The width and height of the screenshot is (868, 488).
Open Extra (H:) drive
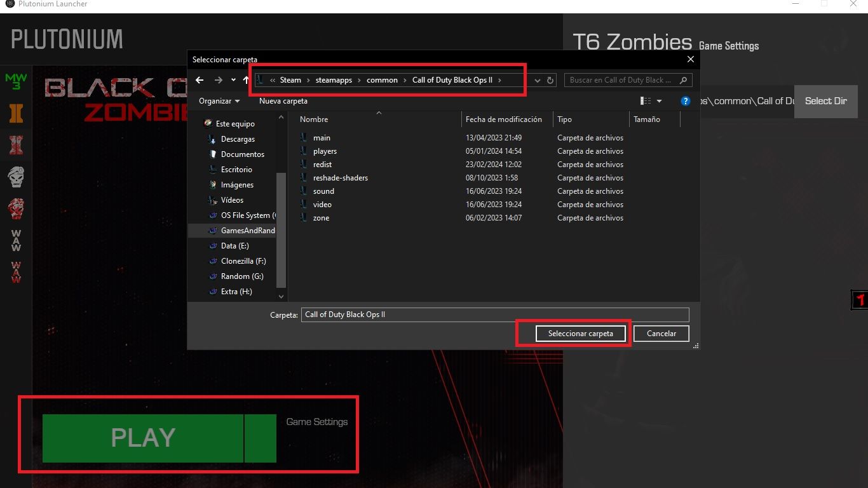(236, 292)
